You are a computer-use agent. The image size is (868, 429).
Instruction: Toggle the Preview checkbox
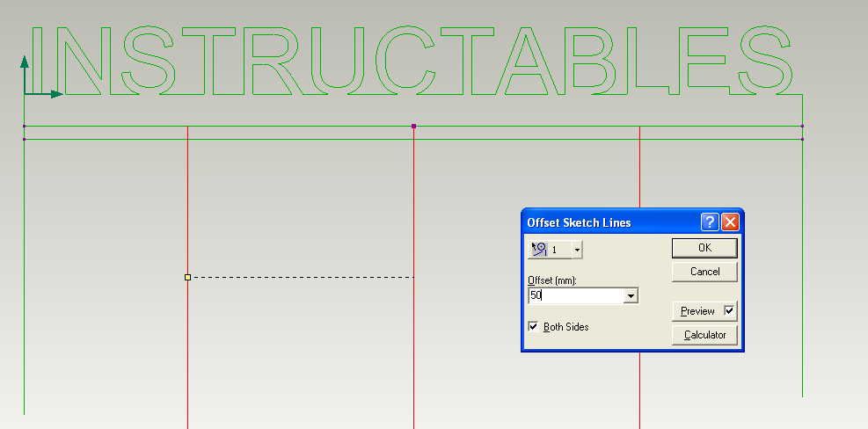(730, 311)
